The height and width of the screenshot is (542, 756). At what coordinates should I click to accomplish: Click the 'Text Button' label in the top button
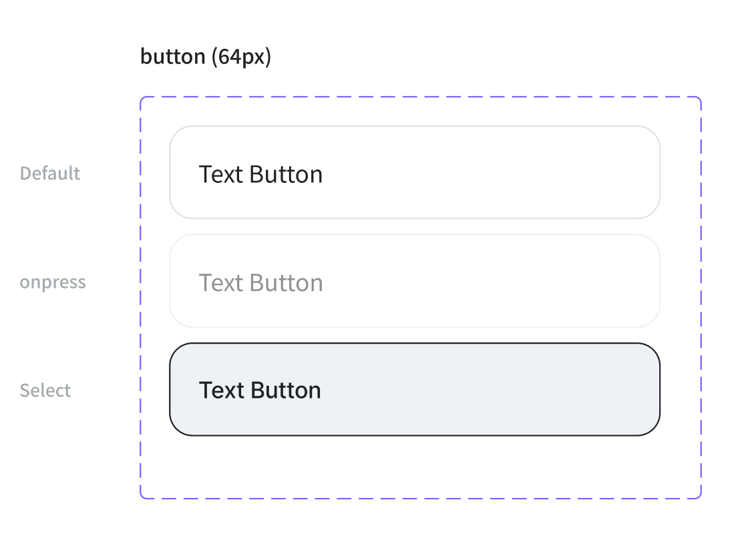pyautogui.click(x=260, y=174)
